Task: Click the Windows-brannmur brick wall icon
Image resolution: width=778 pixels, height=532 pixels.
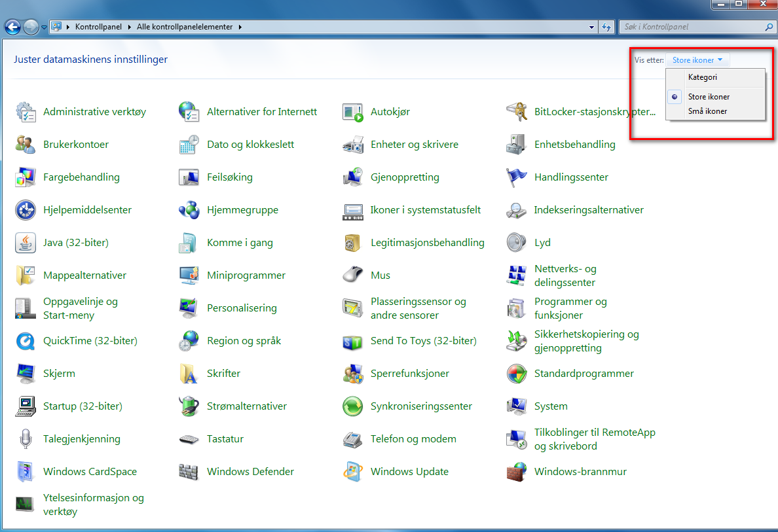Action: [x=517, y=472]
